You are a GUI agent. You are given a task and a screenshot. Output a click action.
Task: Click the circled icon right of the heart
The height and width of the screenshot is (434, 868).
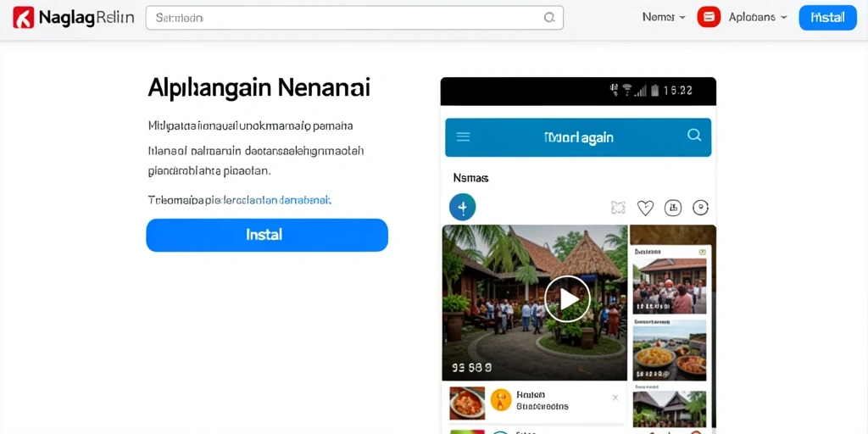coord(672,208)
